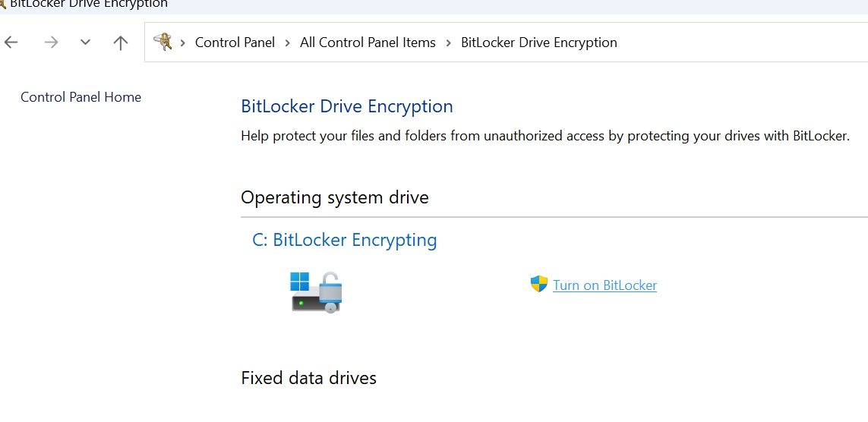868x422 pixels.
Task: Click the BitLocker keys icon in address bar
Action: tap(163, 42)
